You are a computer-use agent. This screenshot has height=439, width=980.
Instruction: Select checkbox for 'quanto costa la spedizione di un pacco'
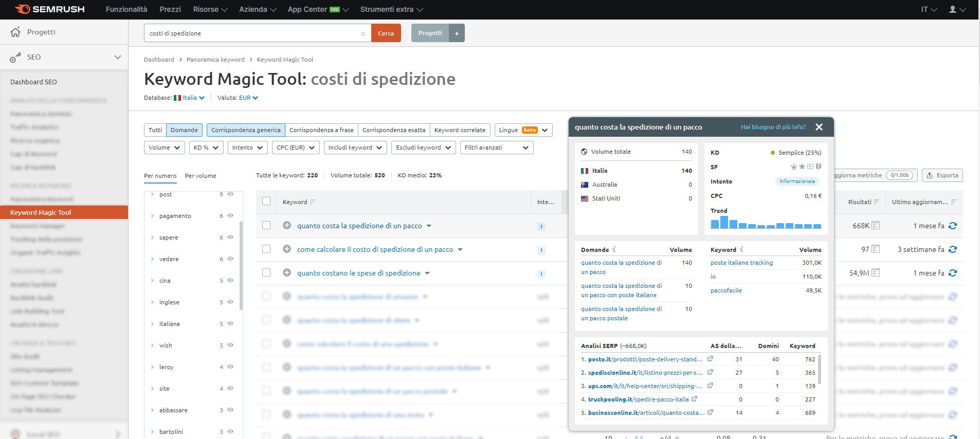point(266,225)
